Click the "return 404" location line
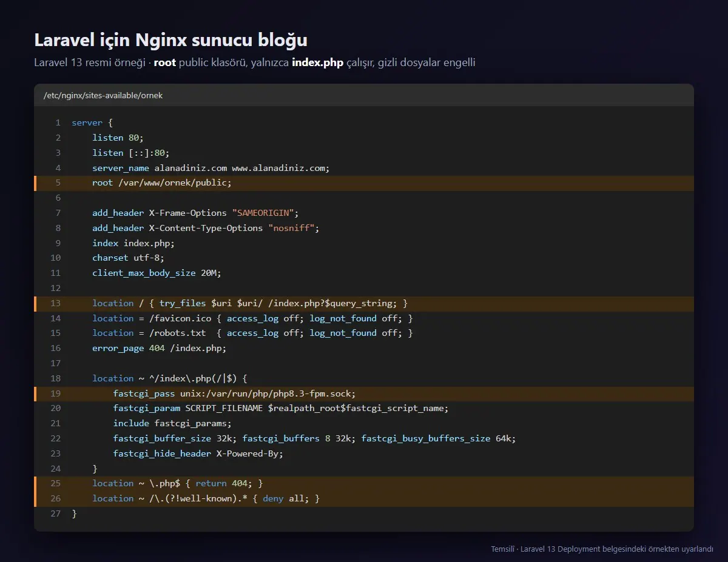This screenshot has height=562, width=728. pos(364,483)
